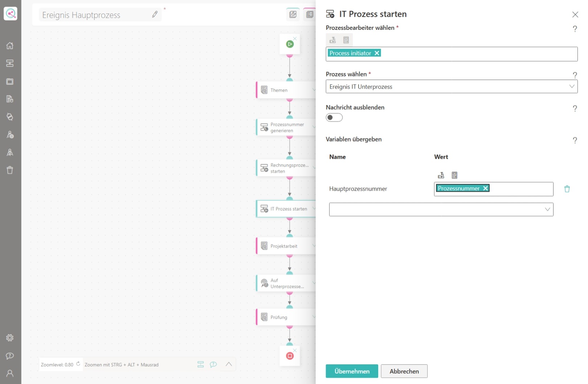Select the IT Prozess starten node
This screenshot has height=384, width=588.
coord(286,209)
